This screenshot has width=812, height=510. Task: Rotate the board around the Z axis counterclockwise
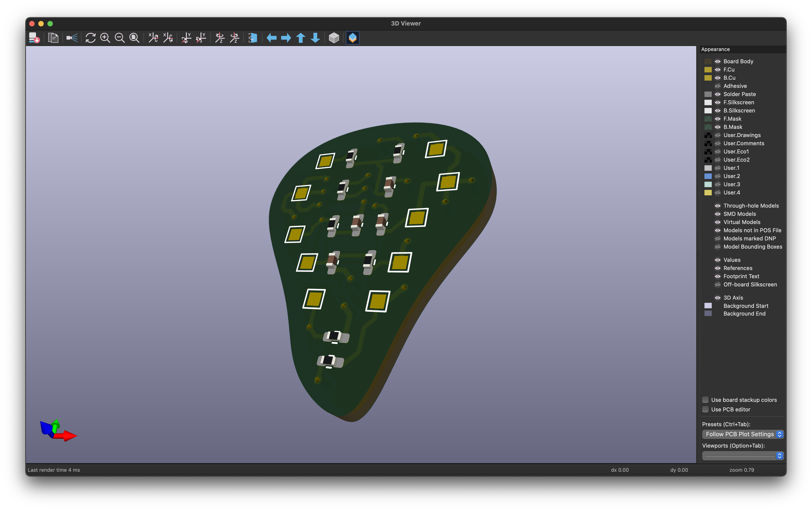coord(234,38)
